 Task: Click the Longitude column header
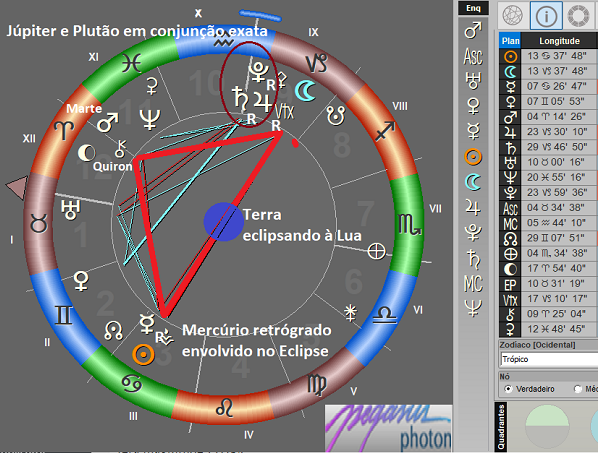(559, 41)
